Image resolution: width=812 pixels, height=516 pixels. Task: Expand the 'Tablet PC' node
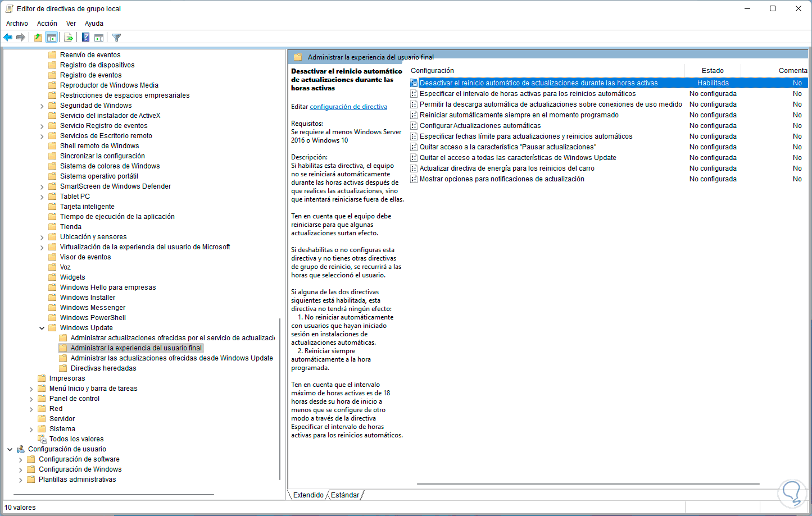[42, 197]
